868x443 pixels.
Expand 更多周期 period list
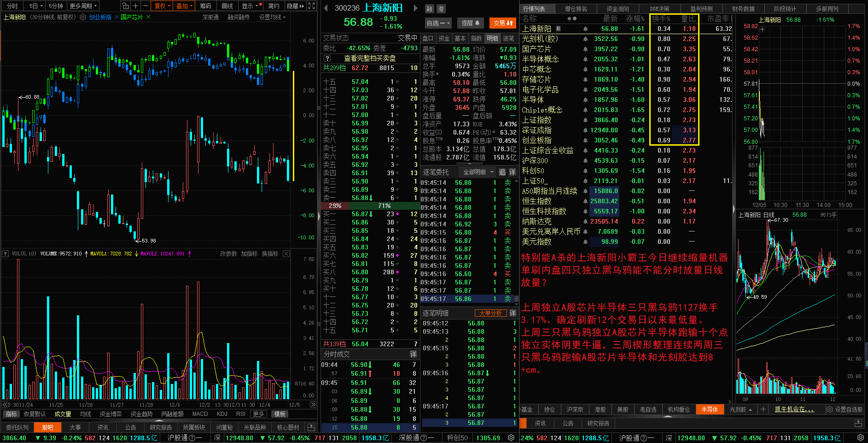(84, 6)
